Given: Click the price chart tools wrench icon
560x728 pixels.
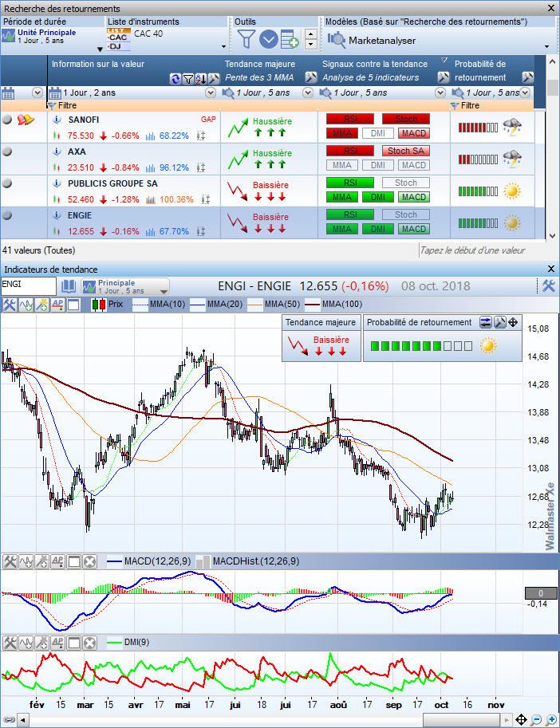Looking at the screenshot, I should click(x=10, y=305).
